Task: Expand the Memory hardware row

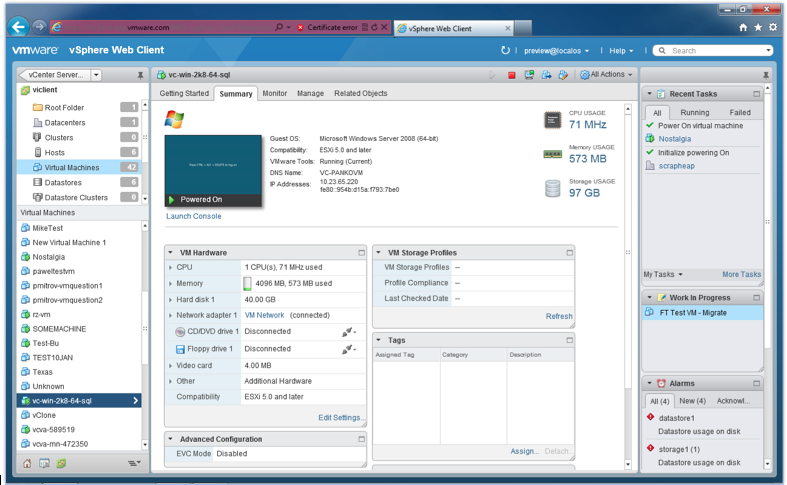Action: point(171,284)
